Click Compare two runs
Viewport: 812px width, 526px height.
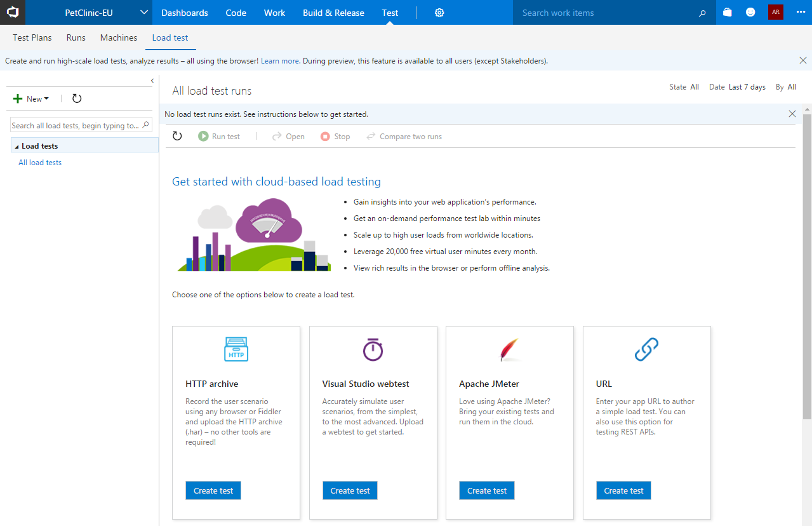click(404, 136)
